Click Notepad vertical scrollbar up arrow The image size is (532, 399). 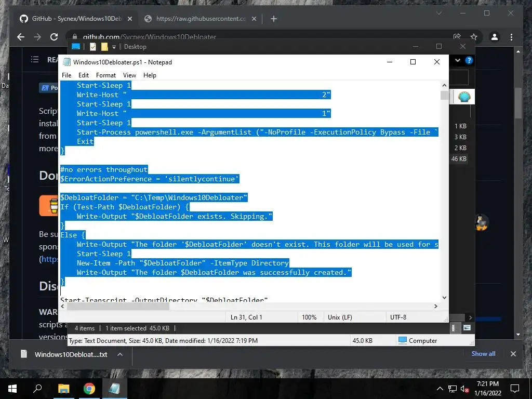445,86
